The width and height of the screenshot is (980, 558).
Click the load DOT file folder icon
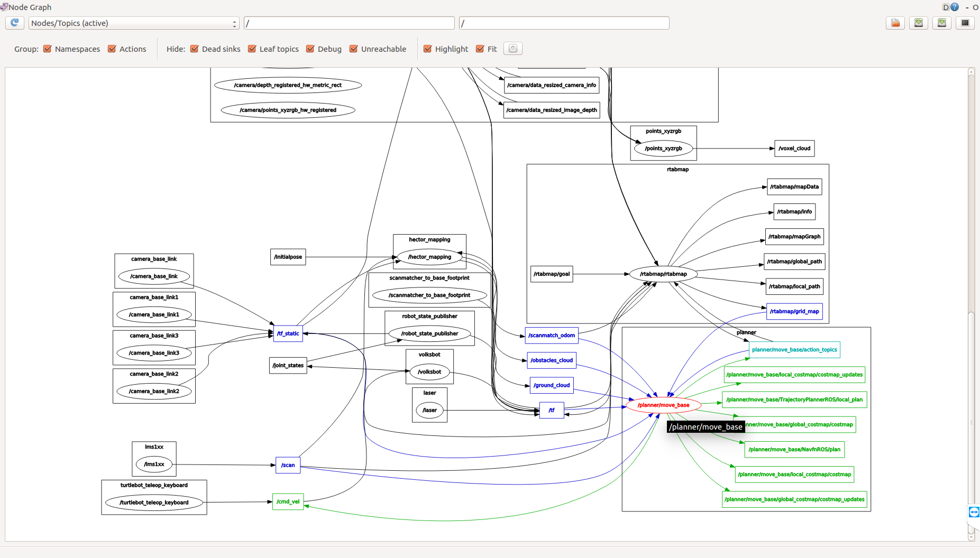(x=895, y=23)
